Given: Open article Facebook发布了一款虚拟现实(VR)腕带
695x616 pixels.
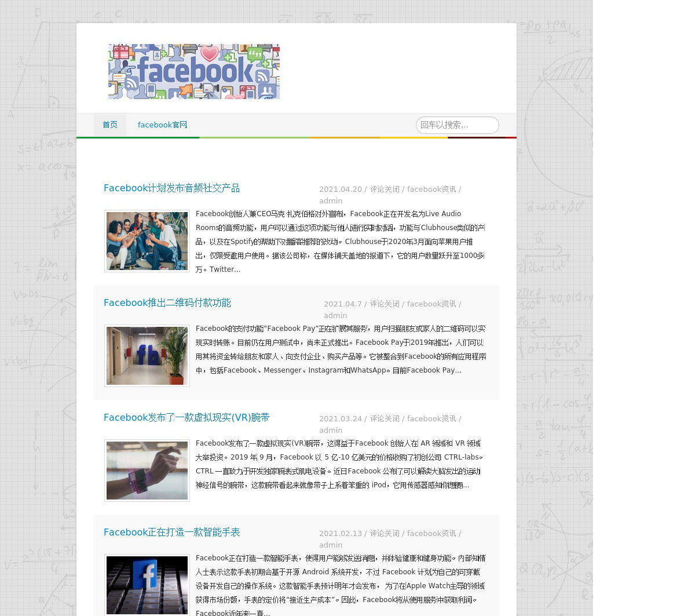Looking at the screenshot, I should coord(186,417).
